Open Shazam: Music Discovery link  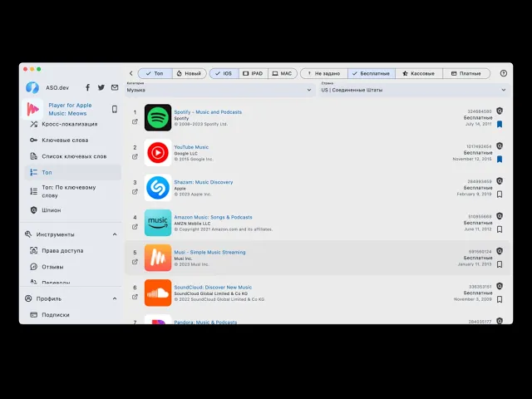[204, 182]
